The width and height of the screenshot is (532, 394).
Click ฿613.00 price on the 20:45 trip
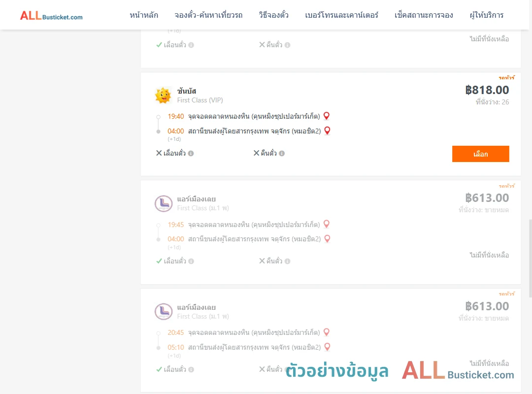coord(487,306)
